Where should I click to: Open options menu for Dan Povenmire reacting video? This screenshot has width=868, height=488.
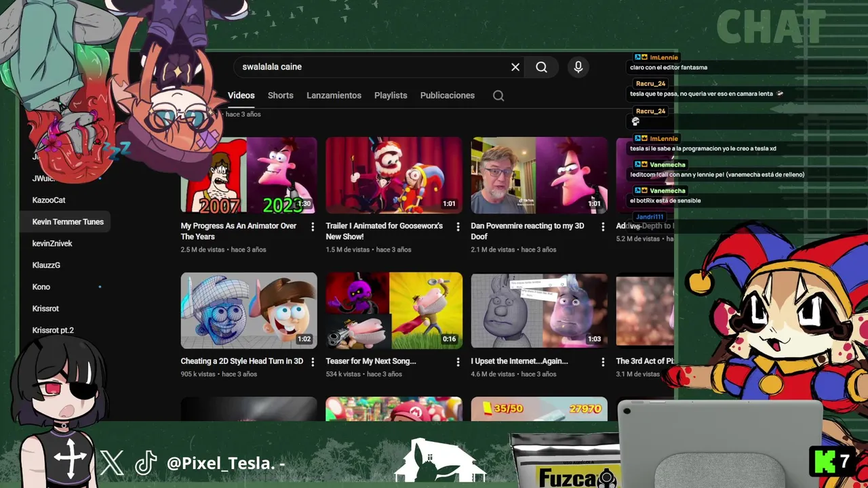(603, 227)
